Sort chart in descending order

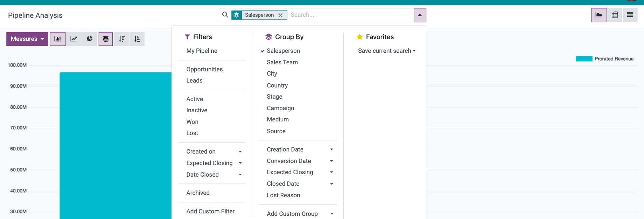tap(122, 39)
